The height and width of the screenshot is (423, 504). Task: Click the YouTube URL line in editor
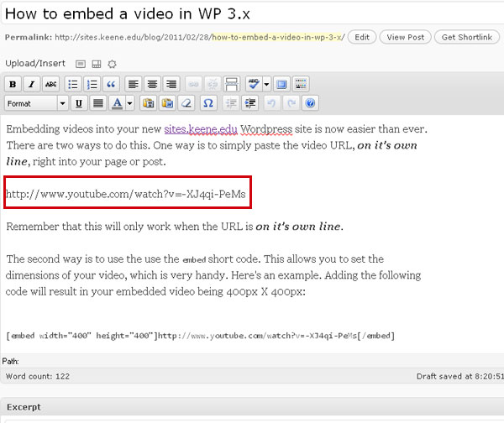click(126, 194)
